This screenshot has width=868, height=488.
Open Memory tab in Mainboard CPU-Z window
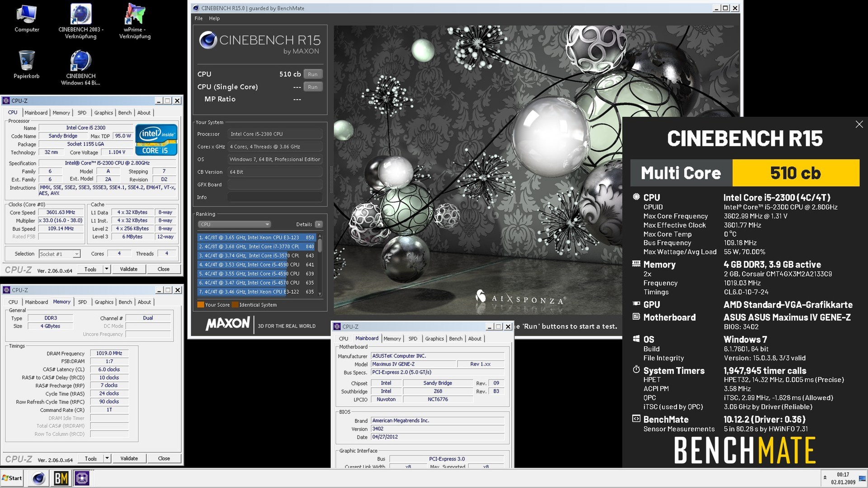pos(392,338)
